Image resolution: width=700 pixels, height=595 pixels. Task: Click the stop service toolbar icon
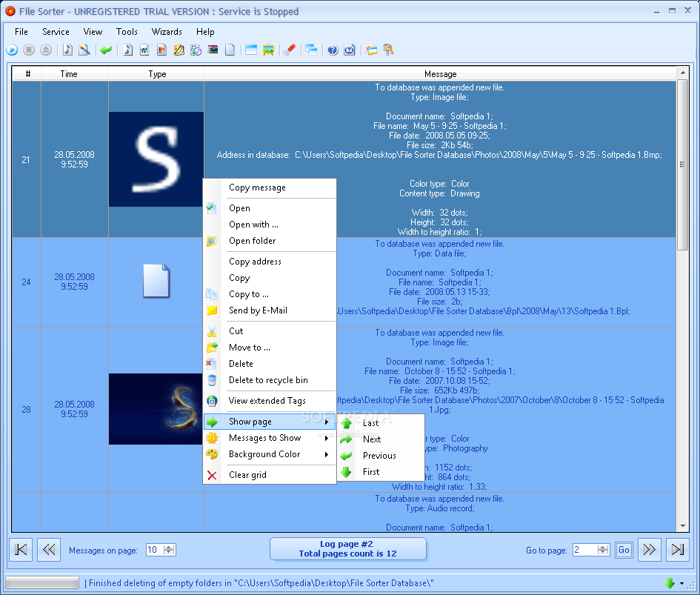(29, 50)
